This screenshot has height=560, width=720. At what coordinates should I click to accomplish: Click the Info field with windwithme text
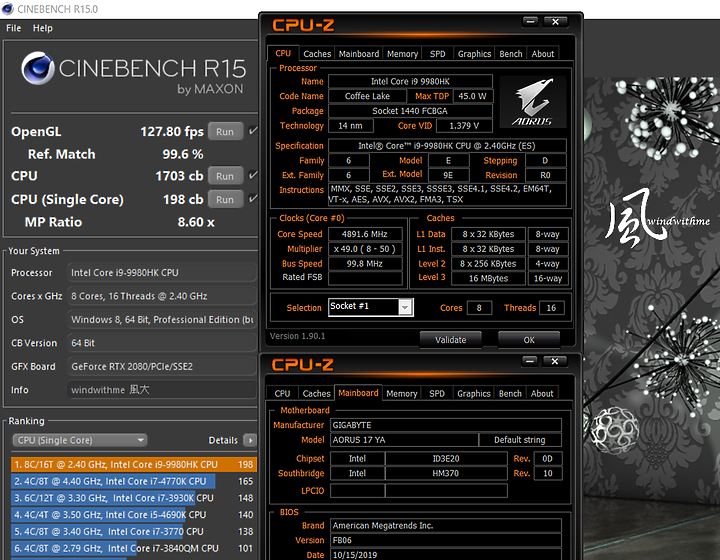(x=162, y=390)
